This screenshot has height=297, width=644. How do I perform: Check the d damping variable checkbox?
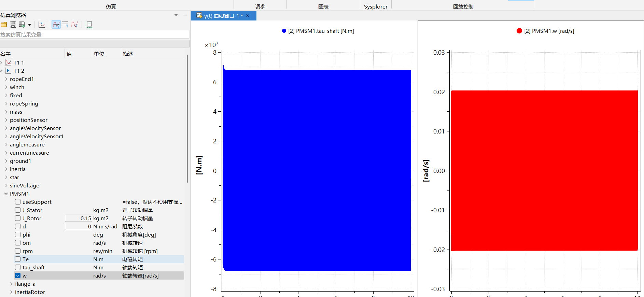pos(18,226)
